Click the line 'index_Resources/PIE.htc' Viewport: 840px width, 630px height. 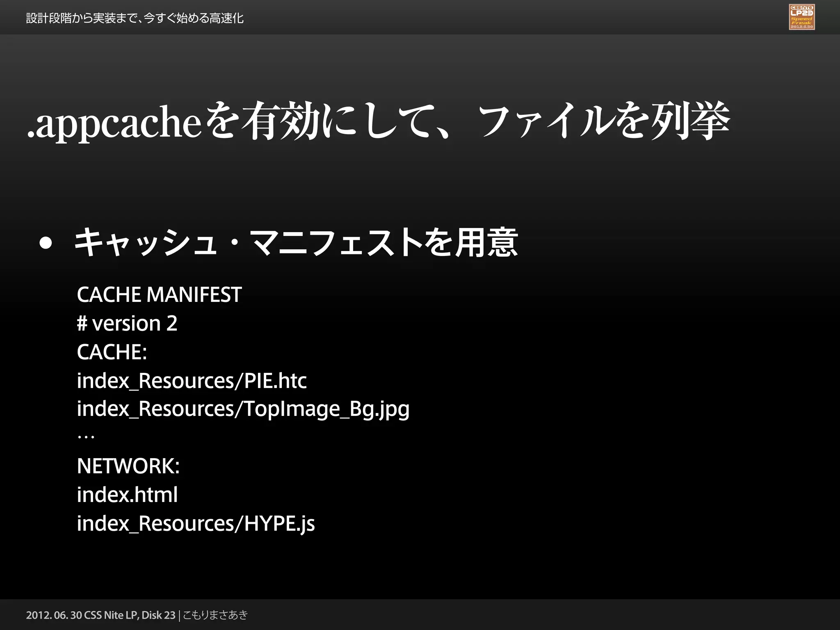192,381
